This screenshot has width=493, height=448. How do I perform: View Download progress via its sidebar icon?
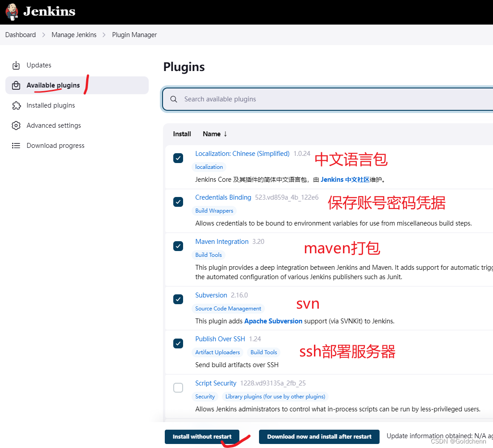click(17, 146)
